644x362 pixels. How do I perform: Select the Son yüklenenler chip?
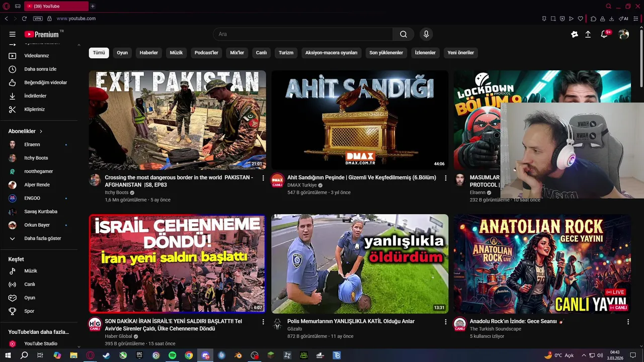pos(386,53)
